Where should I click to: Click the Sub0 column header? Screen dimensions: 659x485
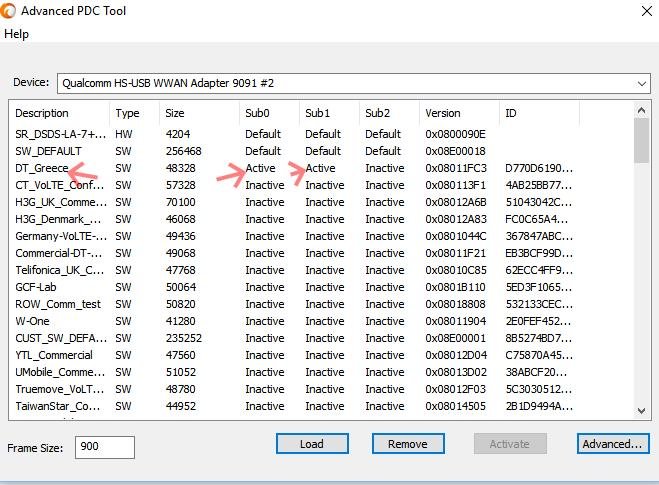269,113
